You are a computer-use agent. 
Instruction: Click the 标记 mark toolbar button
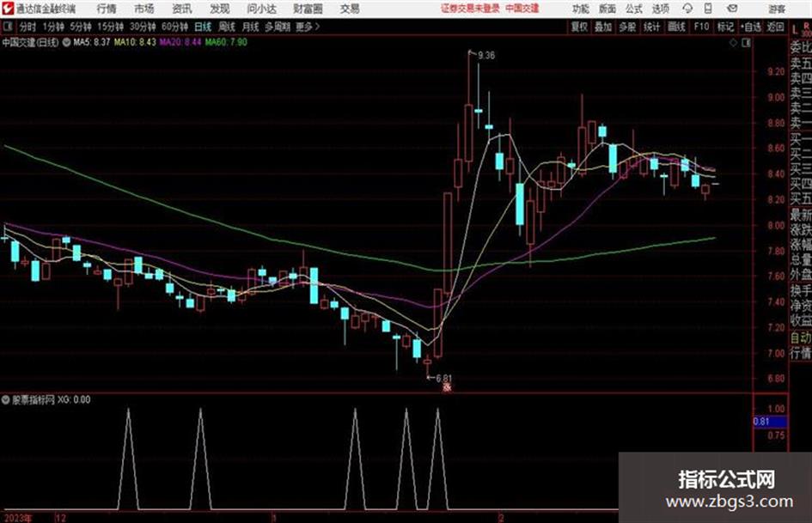[725, 27]
